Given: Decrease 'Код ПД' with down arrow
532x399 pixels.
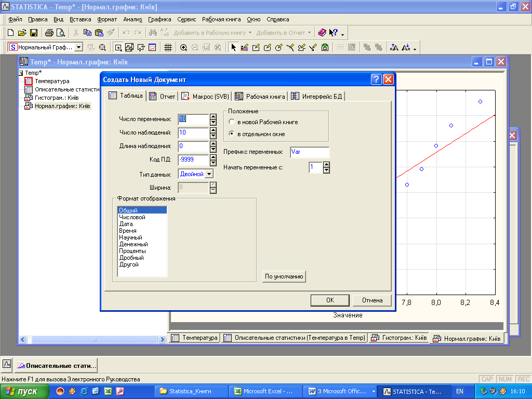Looking at the screenshot, I should tap(213, 163).
